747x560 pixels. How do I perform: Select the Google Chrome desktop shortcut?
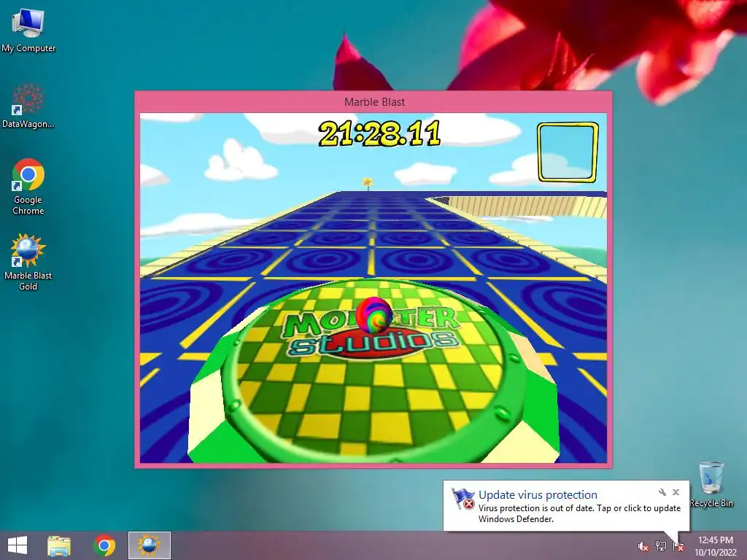pos(28,186)
